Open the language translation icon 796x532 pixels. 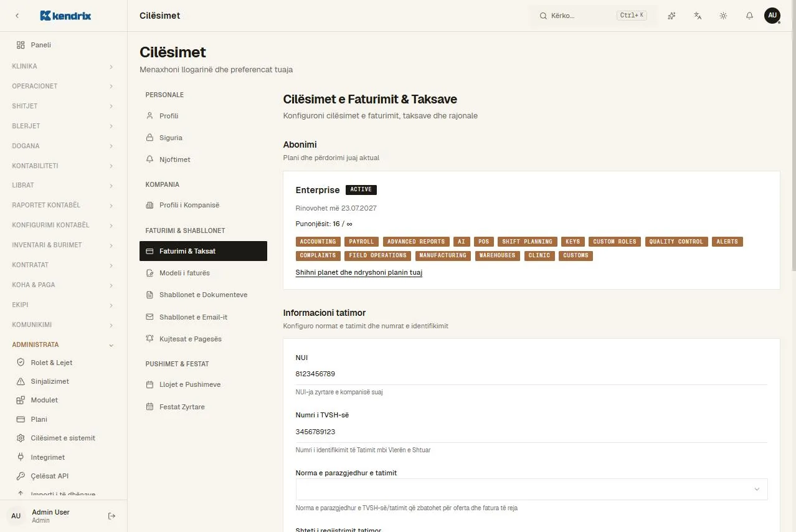point(698,16)
